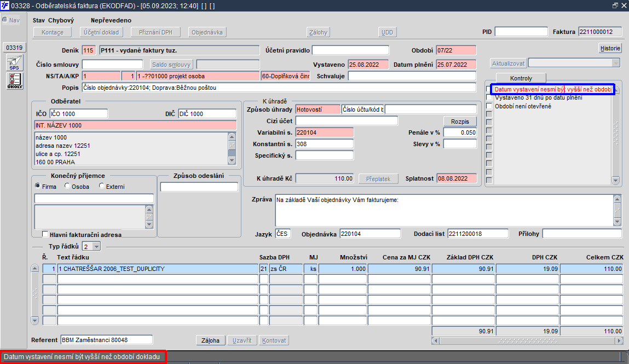Viewport: 629px width, 364px height.
Task: Click the Uzavřít button
Action: [242, 340]
